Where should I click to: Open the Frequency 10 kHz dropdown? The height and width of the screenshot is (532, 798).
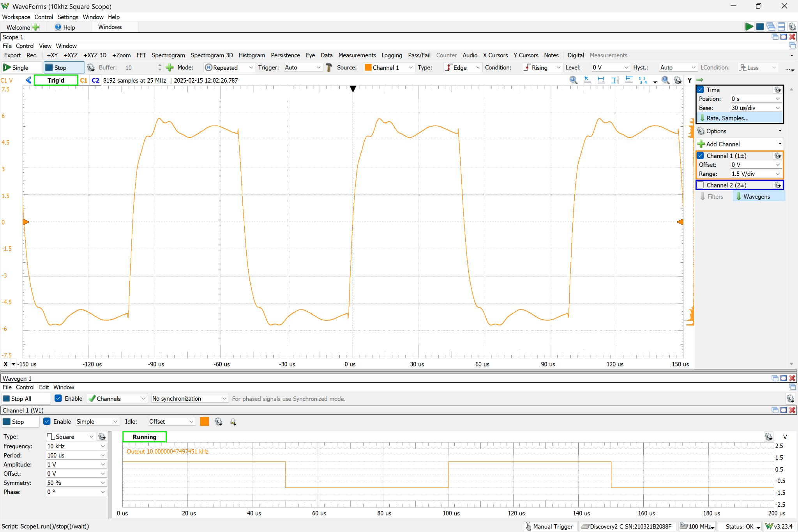point(76,446)
